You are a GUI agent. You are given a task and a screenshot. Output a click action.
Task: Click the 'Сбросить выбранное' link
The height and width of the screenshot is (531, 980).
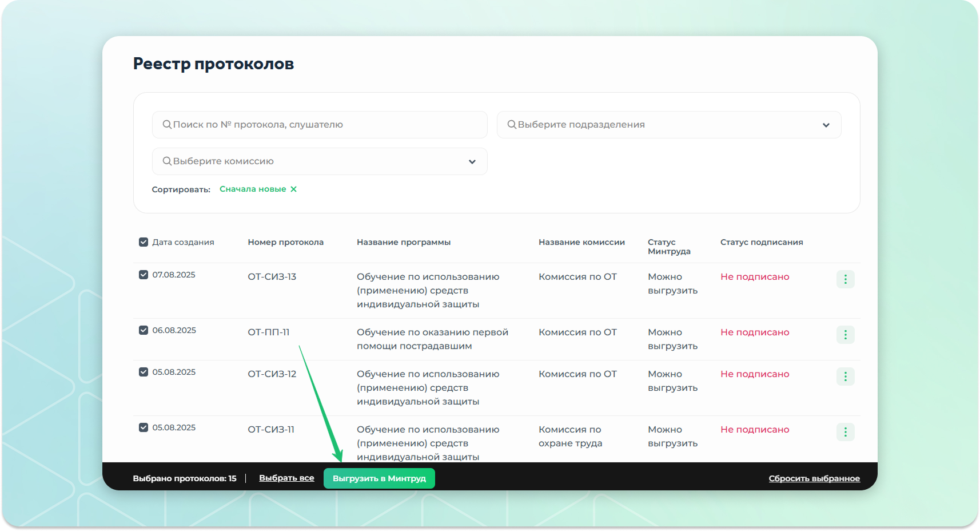(x=814, y=478)
